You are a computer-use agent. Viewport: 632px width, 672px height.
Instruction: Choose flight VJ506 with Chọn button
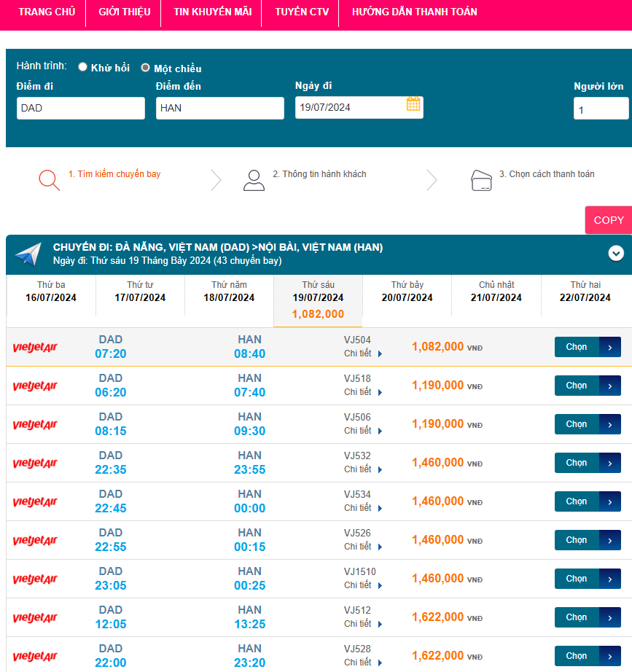coord(587,424)
